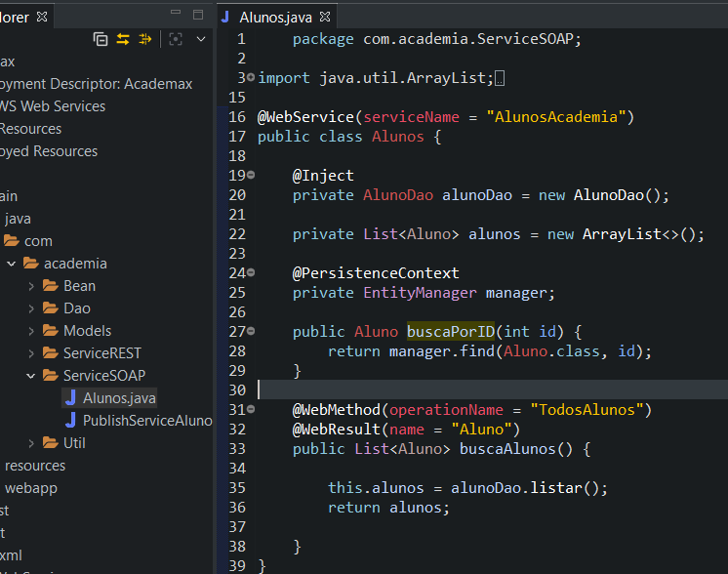Expand the Models folder
Viewport: 728px width, 574px height.
pos(32,331)
